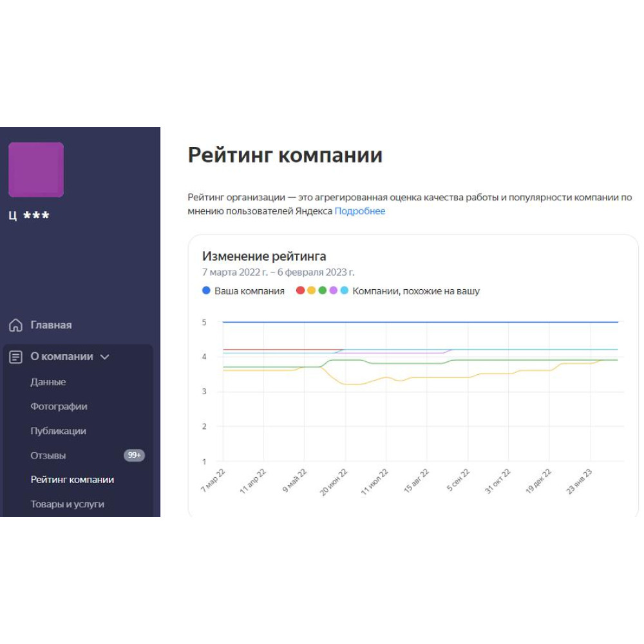
Task: Select Рейтинг компании sidebar item
Action: [x=72, y=480]
